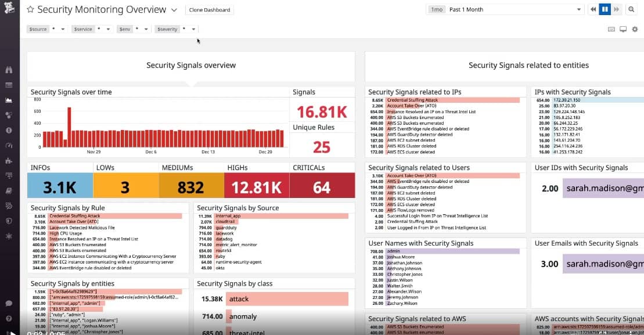
Task: Select internal_app in Signals by Source
Action: pos(273,216)
